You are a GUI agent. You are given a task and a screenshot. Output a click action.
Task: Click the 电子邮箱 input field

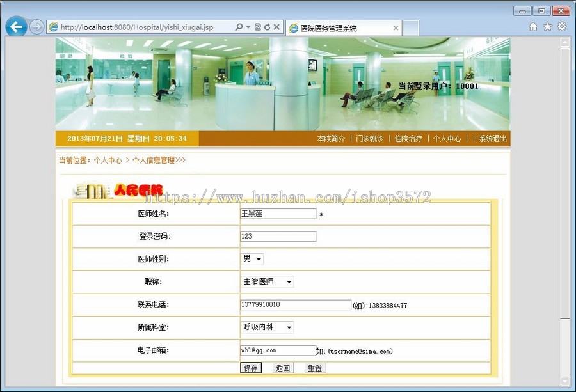point(278,350)
